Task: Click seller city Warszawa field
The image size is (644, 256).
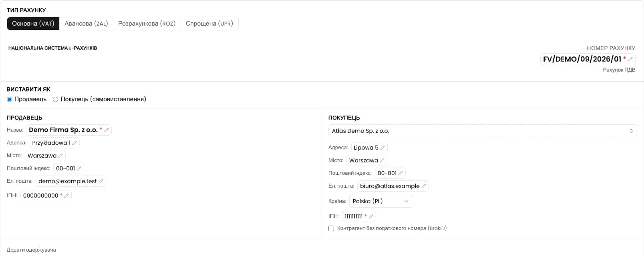Action: coord(45,156)
